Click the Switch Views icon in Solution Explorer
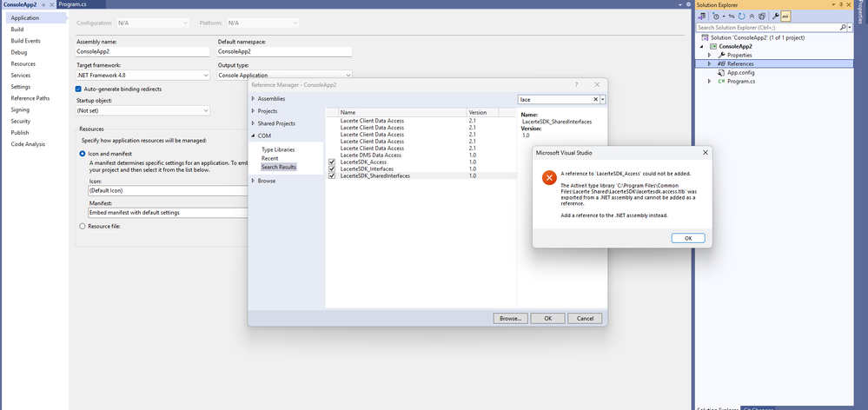Image resolution: width=868 pixels, height=410 pixels. click(702, 16)
